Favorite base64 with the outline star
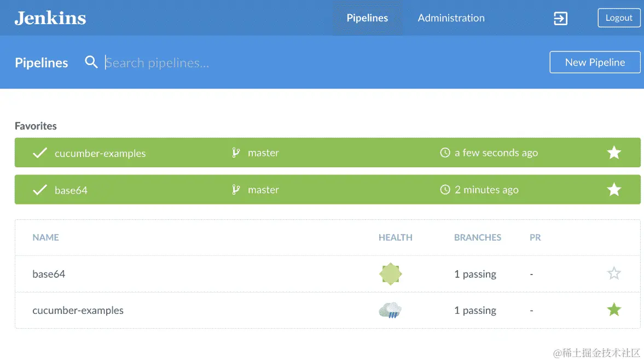 pyautogui.click(x=613, y=273)
